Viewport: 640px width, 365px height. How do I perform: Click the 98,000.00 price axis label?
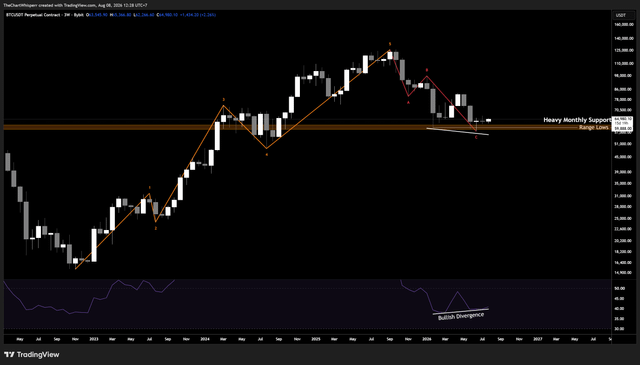coord(624,76)
